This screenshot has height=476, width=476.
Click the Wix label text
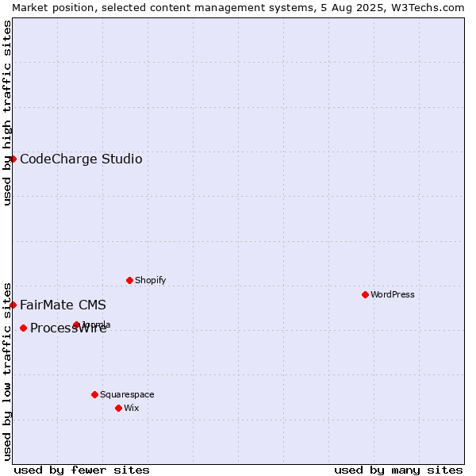click(x=132, y=408)
